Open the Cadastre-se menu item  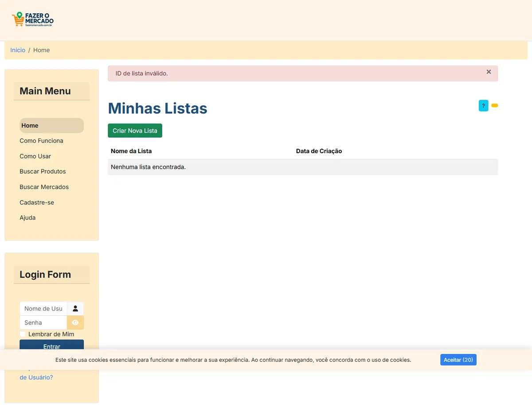[x=37, y=202]
